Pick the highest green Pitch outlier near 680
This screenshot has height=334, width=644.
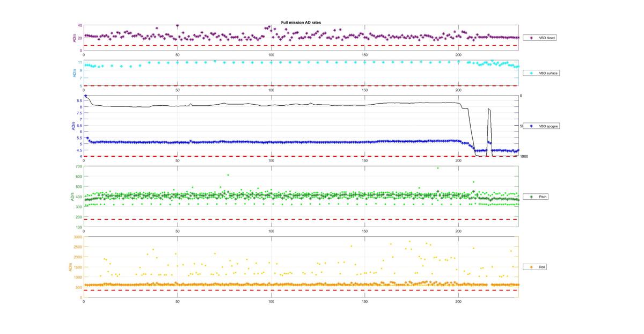pyautogui.click(x=437, y=168)
